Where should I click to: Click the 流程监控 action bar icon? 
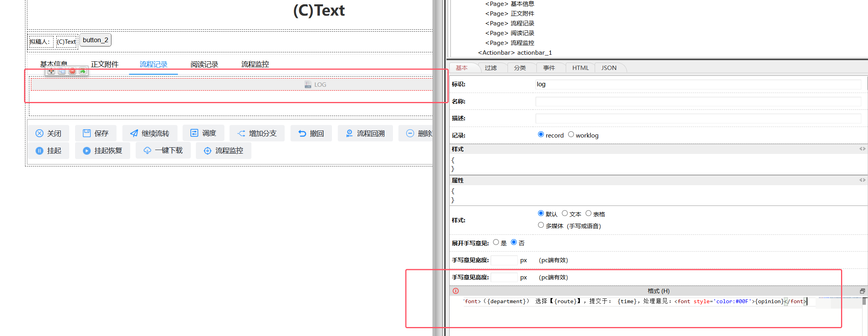tap(208, 150)
